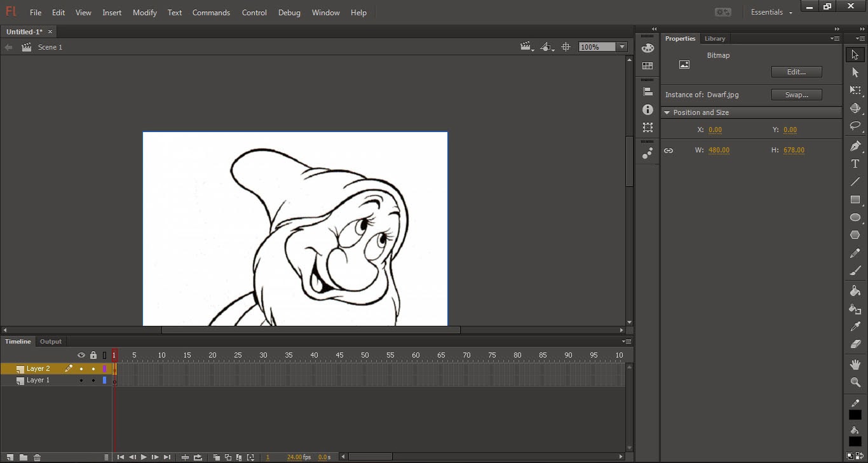Select the Hand tool
The height and width of the screenshot is (463, 868).
pos(855,365)
